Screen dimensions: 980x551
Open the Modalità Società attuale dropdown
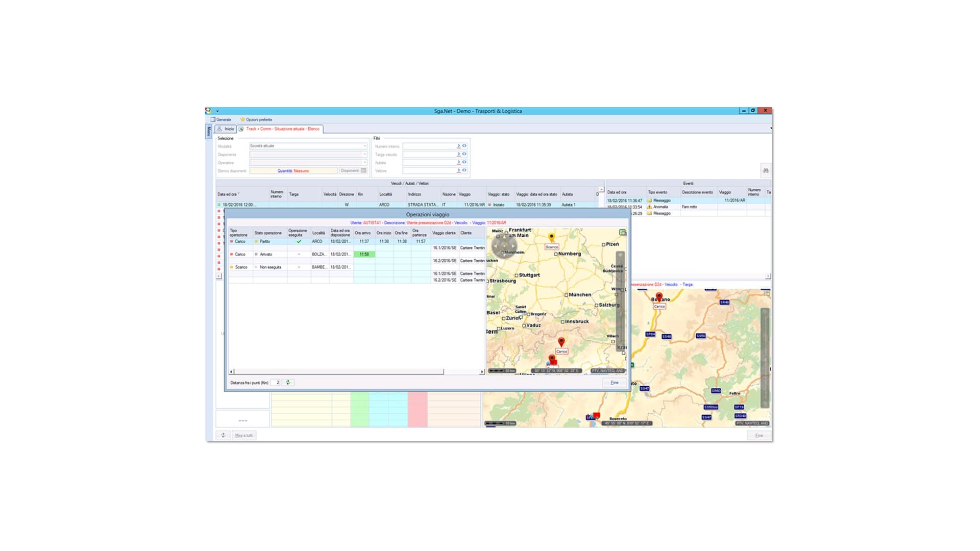(x=364, y=146)
